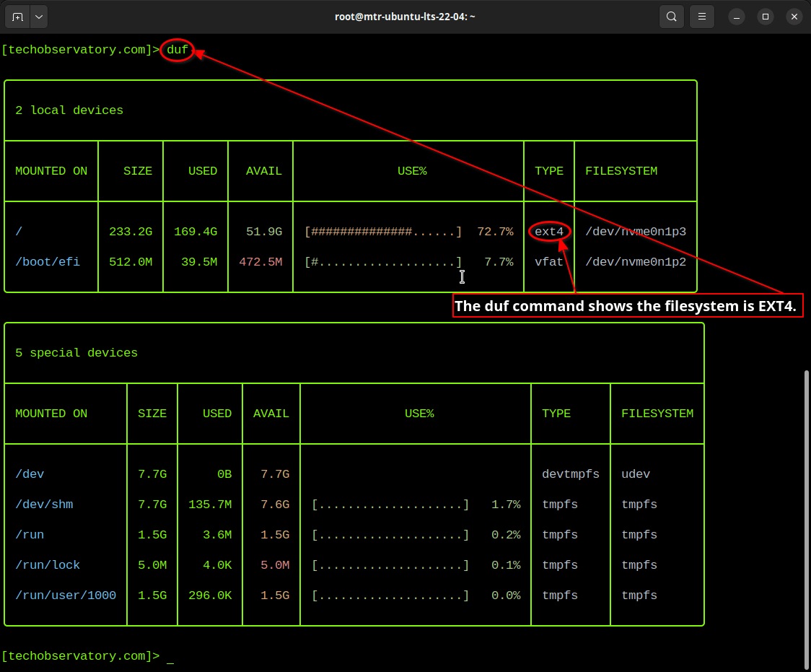811x672 pixels.
Task: Click the 0B used value
Action: tap(224, 474)
